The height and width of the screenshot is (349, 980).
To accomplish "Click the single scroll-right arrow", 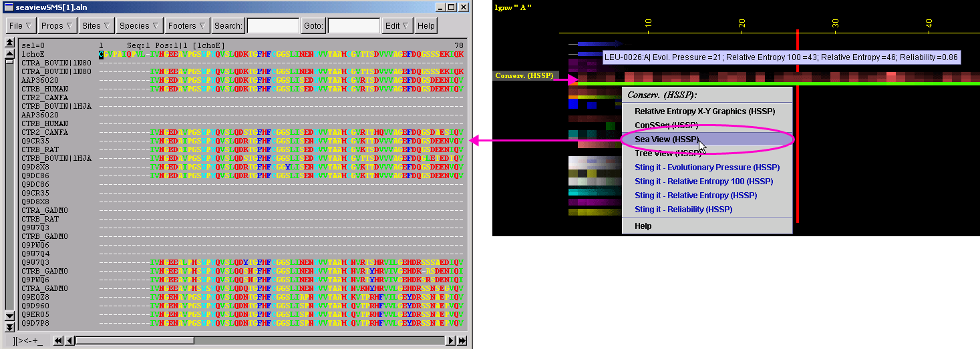I will (451, 340).
